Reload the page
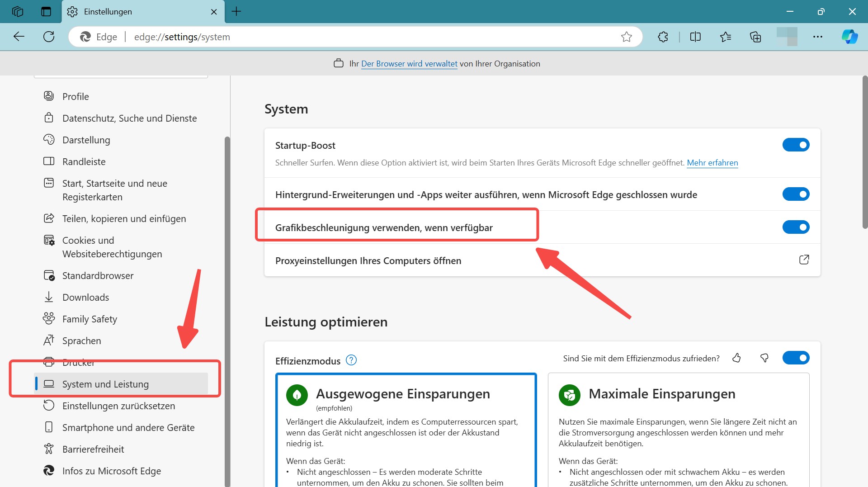The image size is (868, 487). (x=49, y=37)
